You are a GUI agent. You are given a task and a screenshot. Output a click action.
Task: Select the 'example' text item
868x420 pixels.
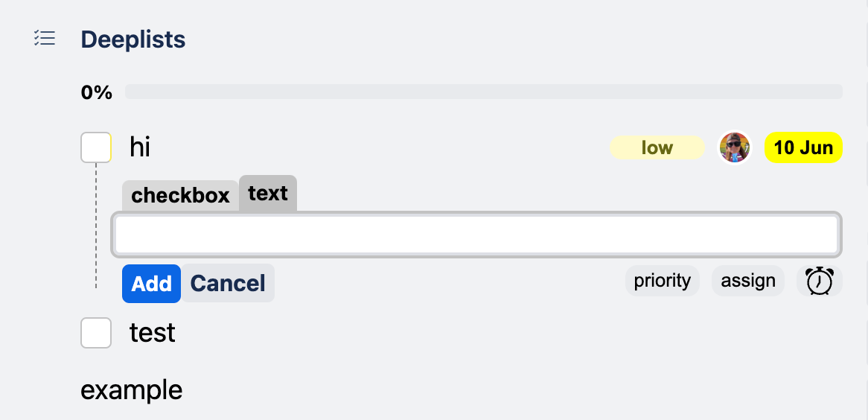132,390
